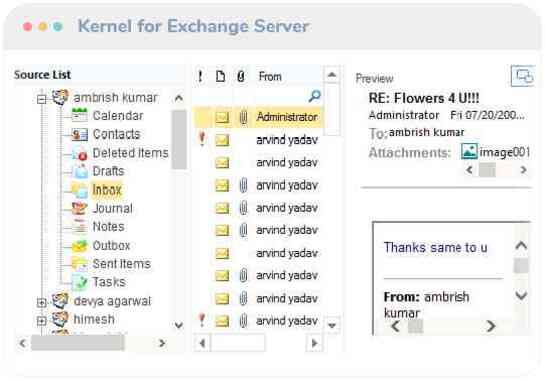The image size is (545, 380).
Task: Click the Drafts folder icon
Action: tap(80, 171)
